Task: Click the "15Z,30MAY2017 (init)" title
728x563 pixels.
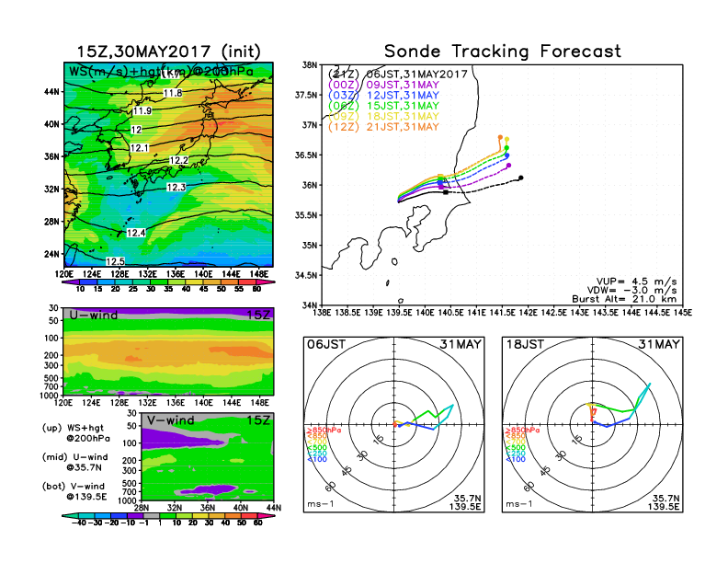Action: pyautogui.click(x=168, y=52)
